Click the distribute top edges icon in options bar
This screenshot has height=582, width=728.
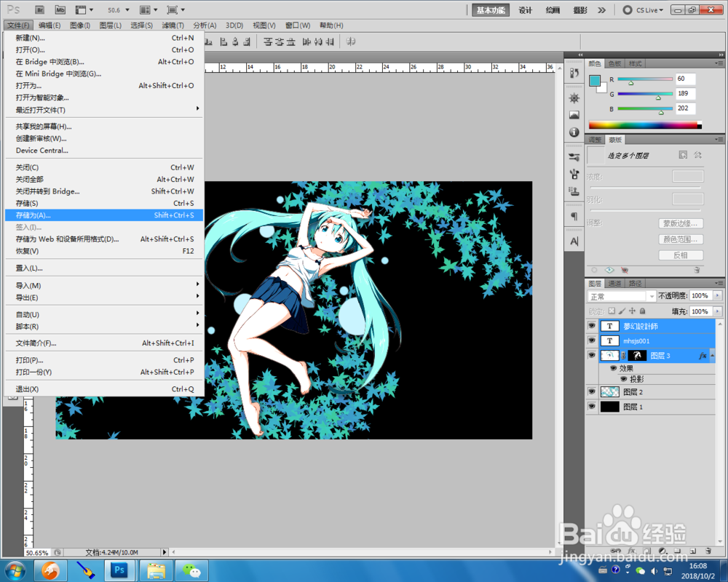pyautogui.click(x=268, y=41)
